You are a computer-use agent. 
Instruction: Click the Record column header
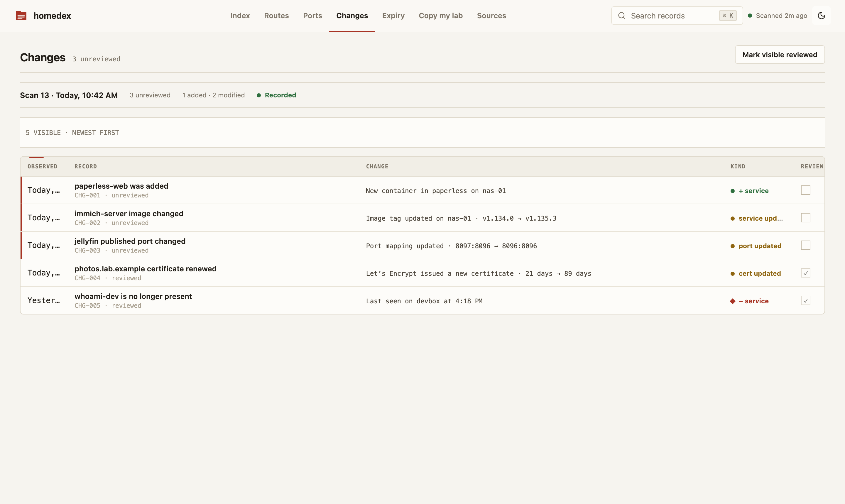86,166
